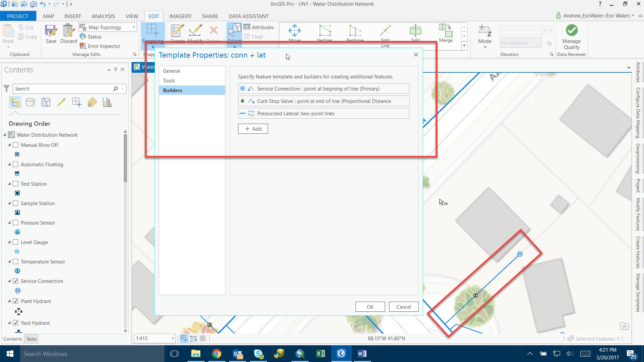Switch to the ANALYSIS ribbon tab
644x362 pixels.
103,16
